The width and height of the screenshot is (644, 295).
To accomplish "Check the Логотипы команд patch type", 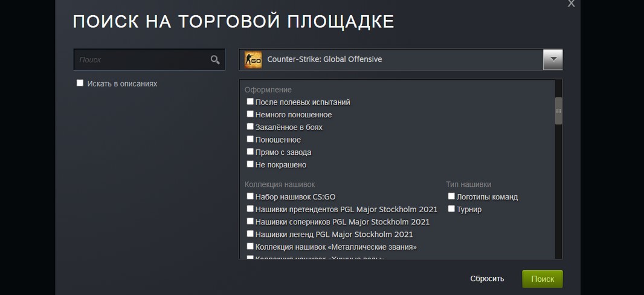I will coord(451,196).
